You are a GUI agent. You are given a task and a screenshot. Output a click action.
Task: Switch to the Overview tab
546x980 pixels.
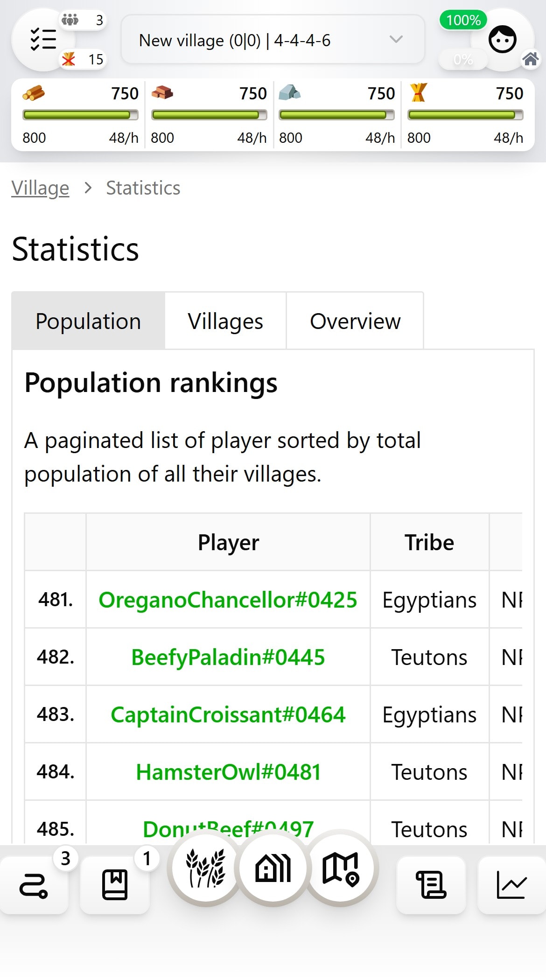pyautogui.click(x=355, y=321)
